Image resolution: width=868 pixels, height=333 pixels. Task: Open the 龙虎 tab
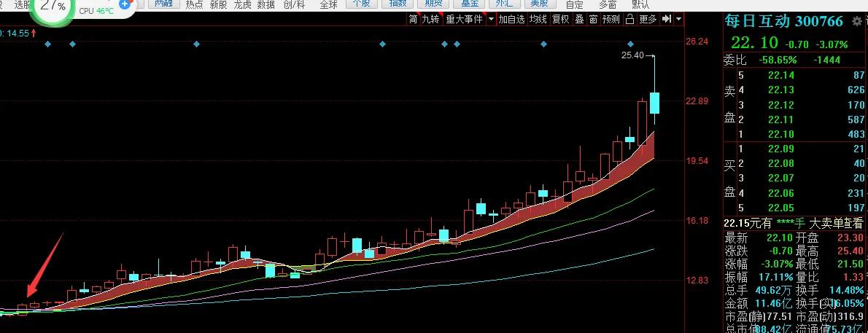click(242, 5)
